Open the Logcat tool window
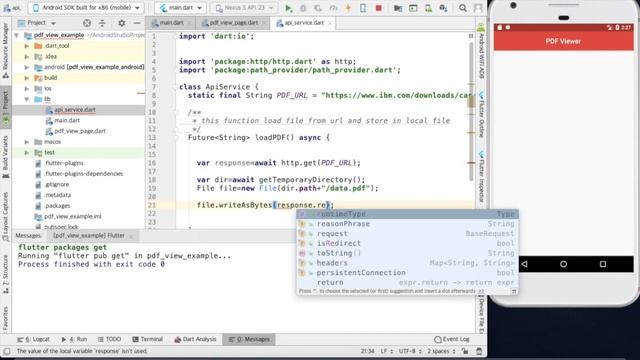The image size is (640, 360). pos(33,339)
